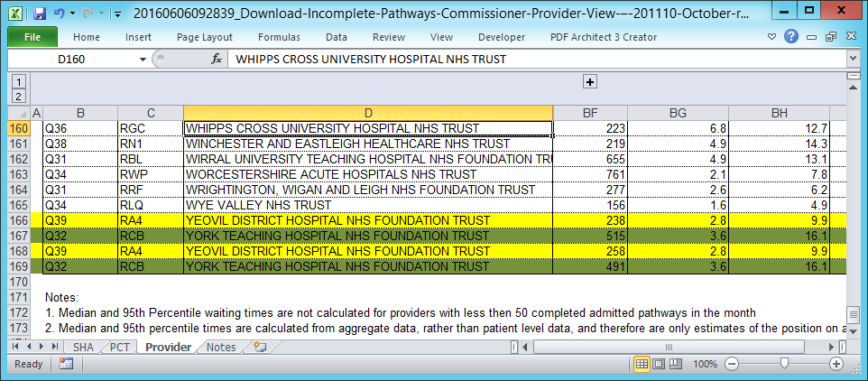The height and width of the screenshot is (381, 868).
Task: Click the Save icon in Quick Access Toolbar
Action: 40,14
